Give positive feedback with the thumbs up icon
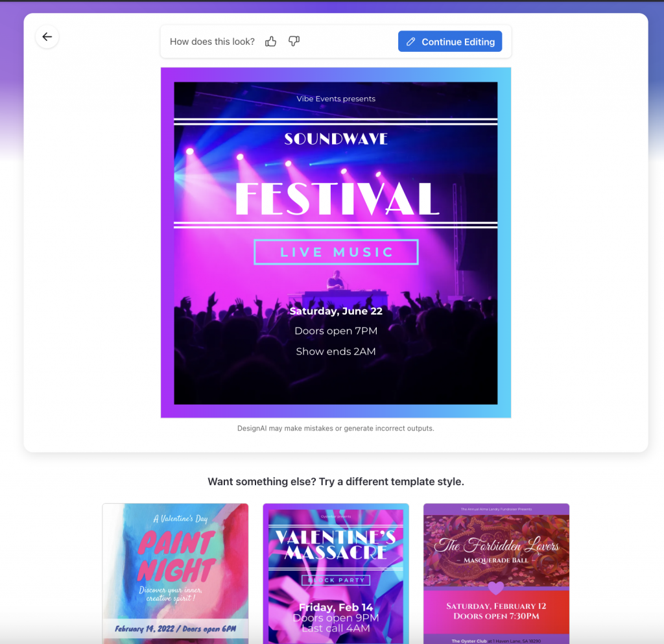This screenshot has height=644, width=664. click(x=270, y=41)
